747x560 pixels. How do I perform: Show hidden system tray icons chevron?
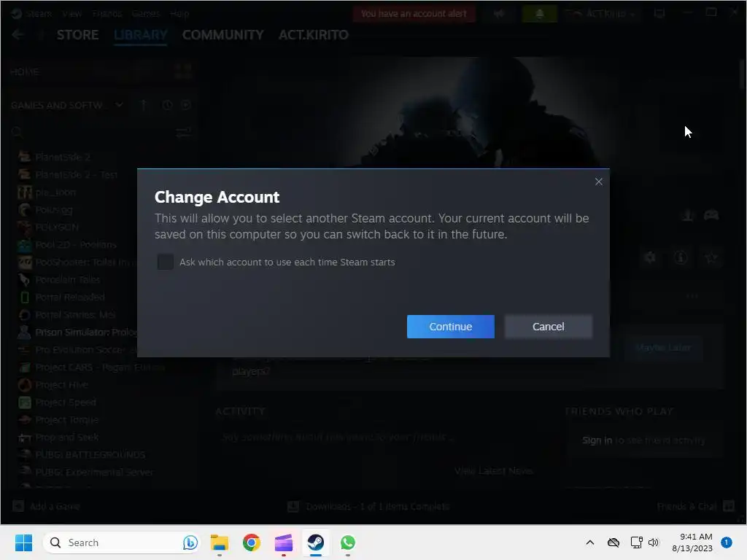tap(589, 542)
